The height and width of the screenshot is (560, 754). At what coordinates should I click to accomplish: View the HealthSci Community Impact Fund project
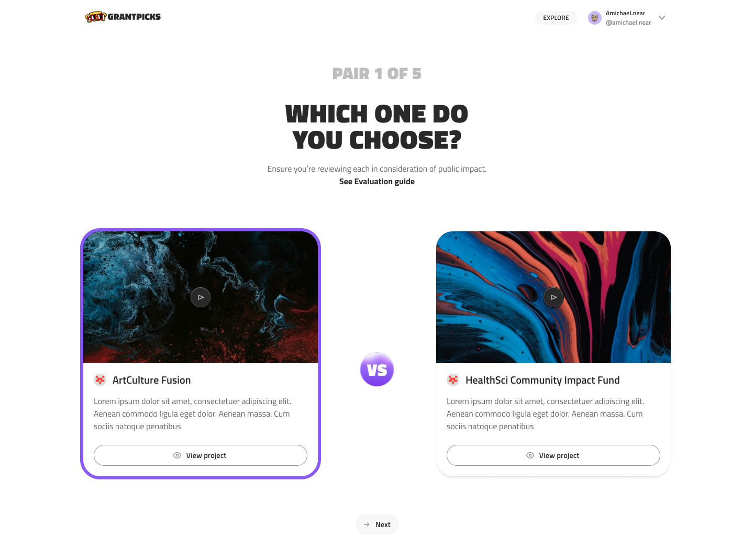(x=553, y=455)
